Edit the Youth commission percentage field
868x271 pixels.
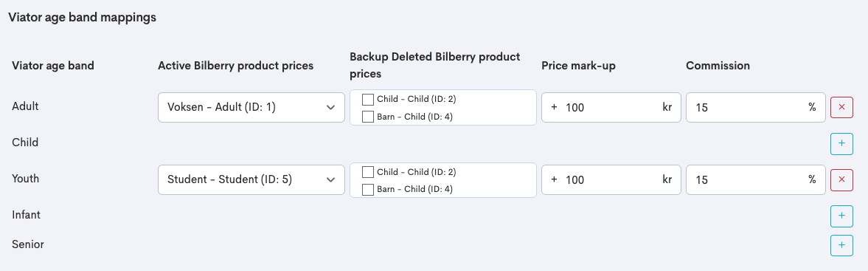pos(756,179)
